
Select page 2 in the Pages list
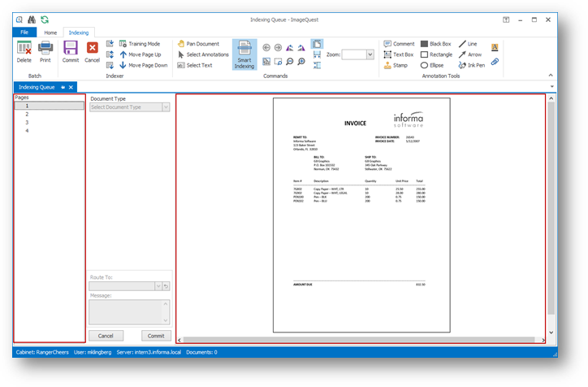49,114
